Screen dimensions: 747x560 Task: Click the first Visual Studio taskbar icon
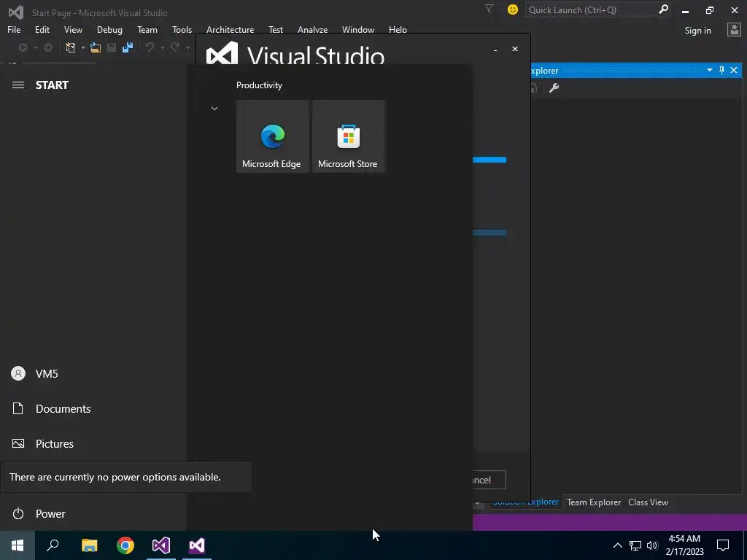click(161, 545)
